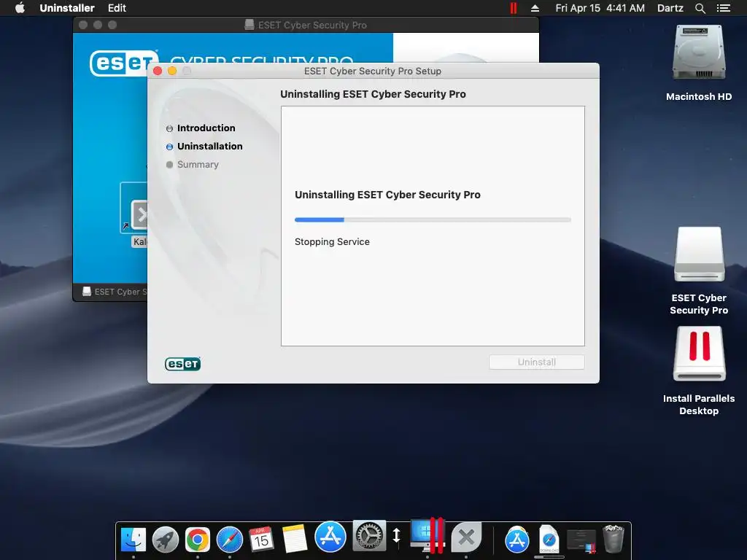Image resolution: width=747 pixels, height=560 pixels.
Task: Click the disabled Uninstall button
Action: 536,362
